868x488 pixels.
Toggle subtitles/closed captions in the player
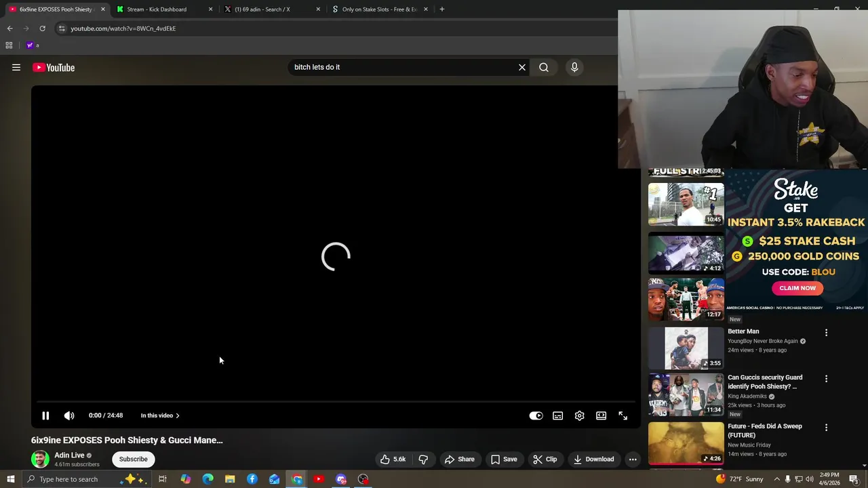(x=557, y=415)
